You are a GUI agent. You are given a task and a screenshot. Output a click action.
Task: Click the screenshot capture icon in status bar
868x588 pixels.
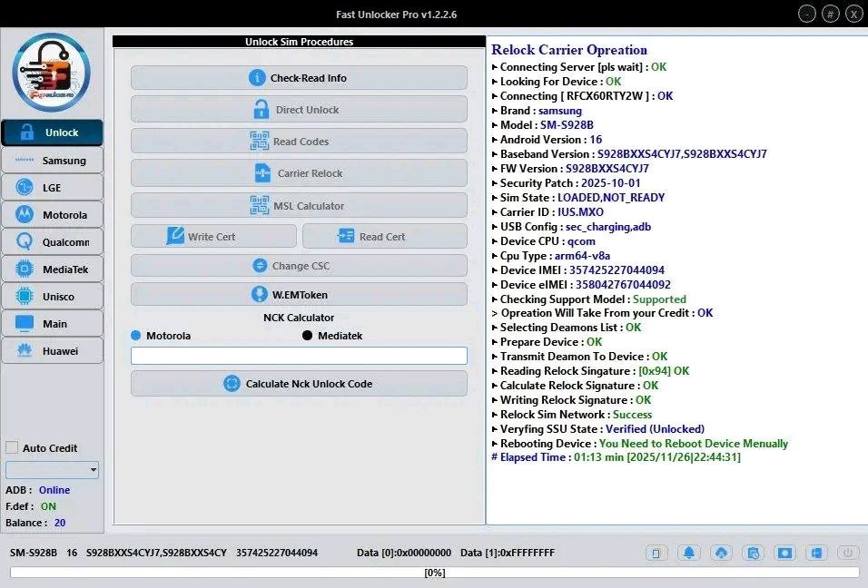(784, 553)
